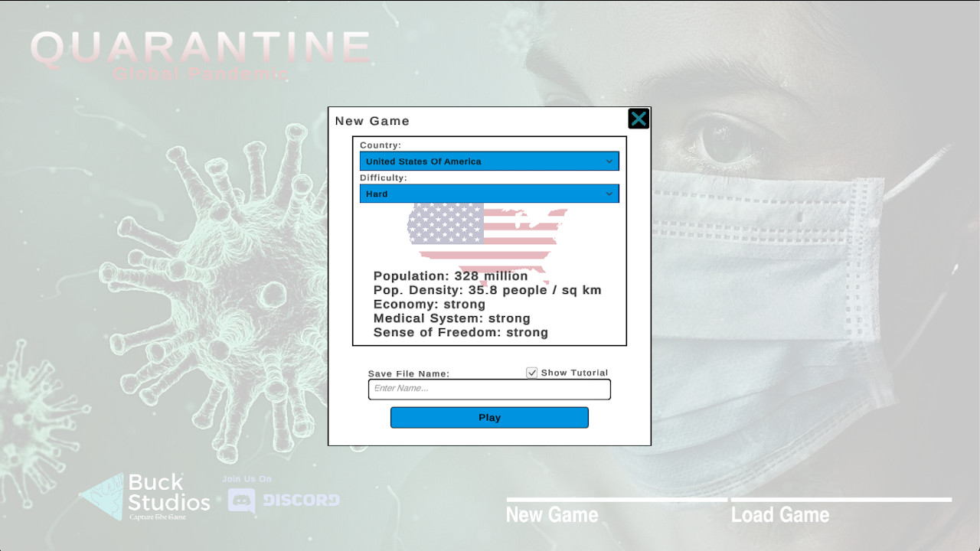This screenshot has height=551, width=980.
Task: Select the New Game menu option
Action: pos(552,514)
